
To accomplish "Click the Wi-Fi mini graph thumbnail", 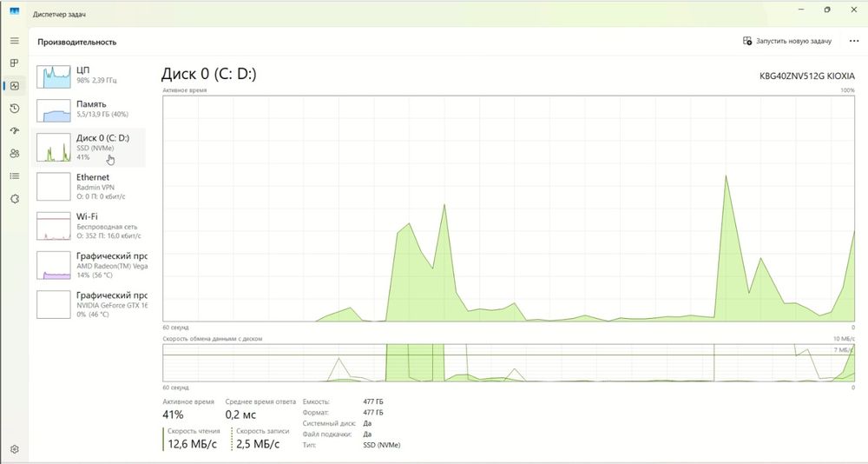I will (x=54, y=226).
